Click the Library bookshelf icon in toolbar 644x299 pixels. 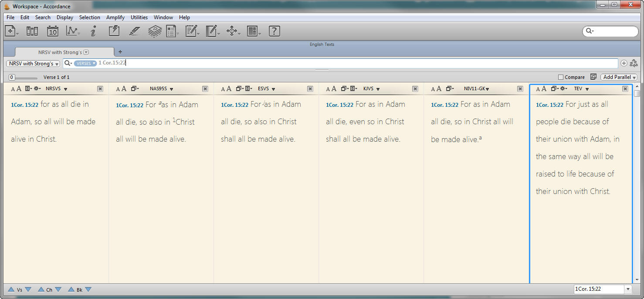[32, 31]
